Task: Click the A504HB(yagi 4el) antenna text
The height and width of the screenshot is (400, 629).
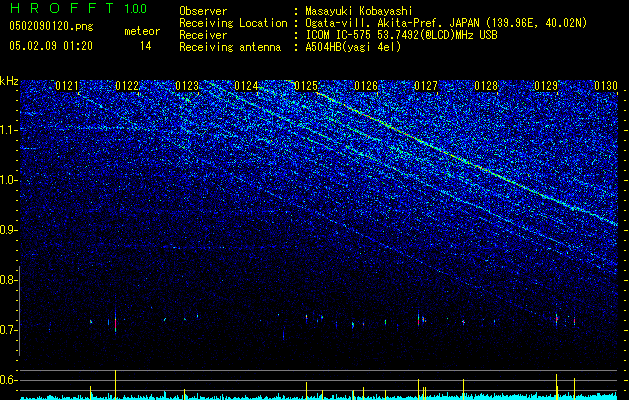Action: point(353,47)
